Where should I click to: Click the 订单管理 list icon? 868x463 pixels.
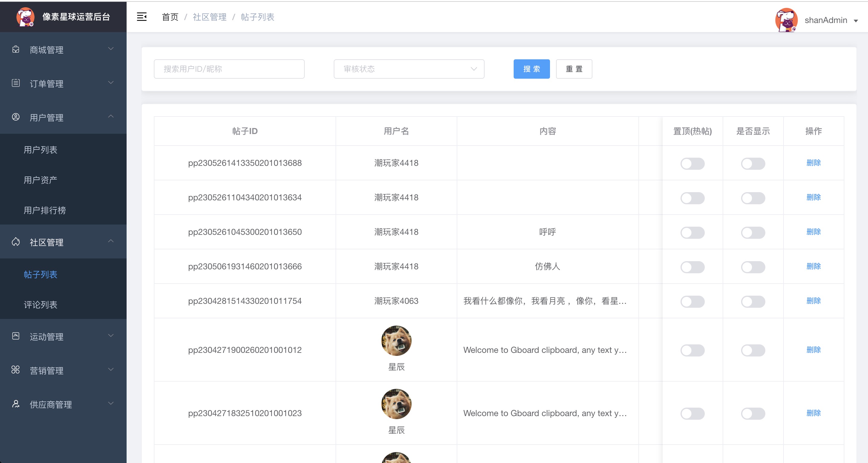[15, 83]
